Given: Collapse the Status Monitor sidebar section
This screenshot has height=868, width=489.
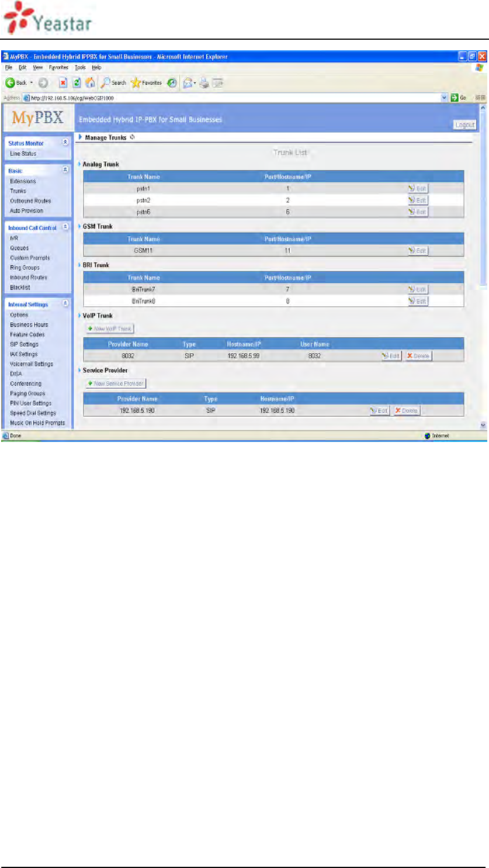Looking at the screenshot, I should click(65, 143).
